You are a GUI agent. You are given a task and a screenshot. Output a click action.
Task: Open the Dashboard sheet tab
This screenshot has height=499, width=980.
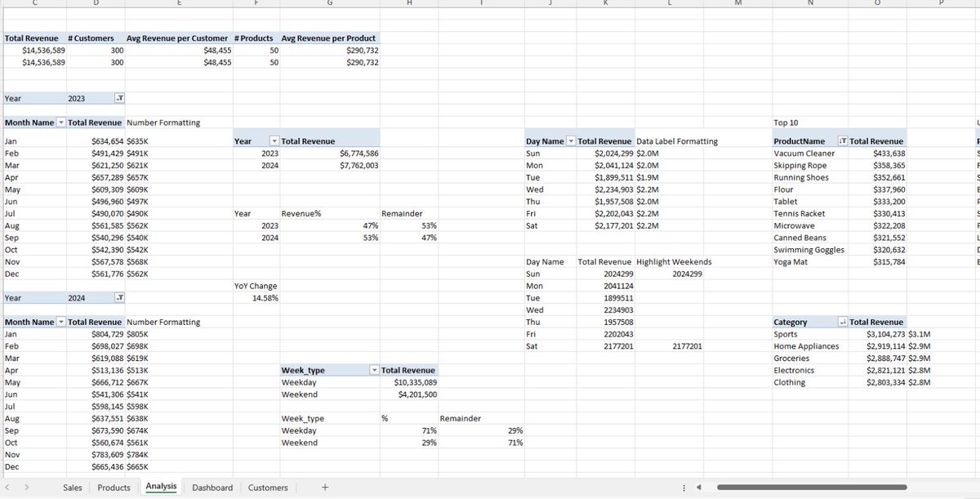tap(212, 488)
